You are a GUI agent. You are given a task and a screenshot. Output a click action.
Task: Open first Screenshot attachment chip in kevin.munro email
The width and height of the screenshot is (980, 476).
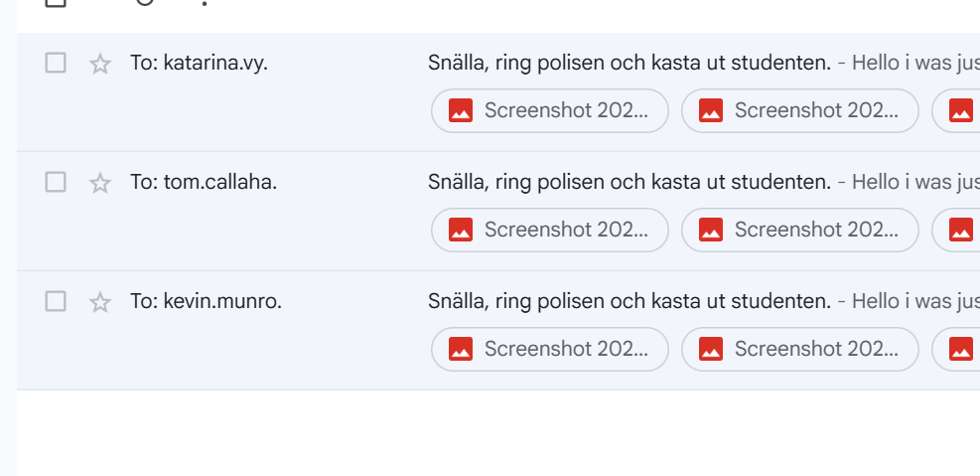tap(549, 349)
